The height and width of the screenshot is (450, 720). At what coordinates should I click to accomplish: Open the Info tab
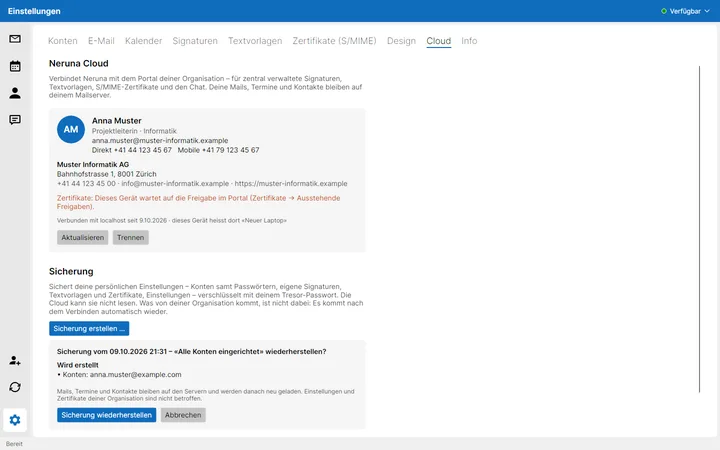click(x=469, y=41)
